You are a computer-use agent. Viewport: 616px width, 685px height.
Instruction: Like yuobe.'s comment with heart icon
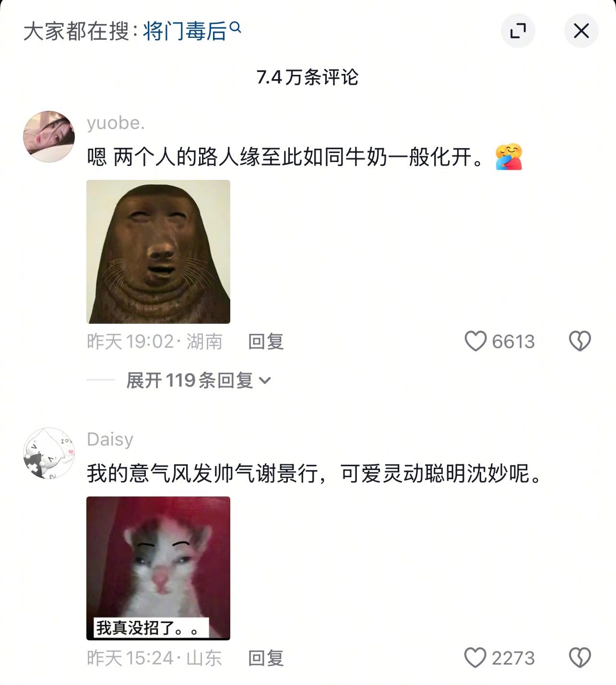point(475,341)
